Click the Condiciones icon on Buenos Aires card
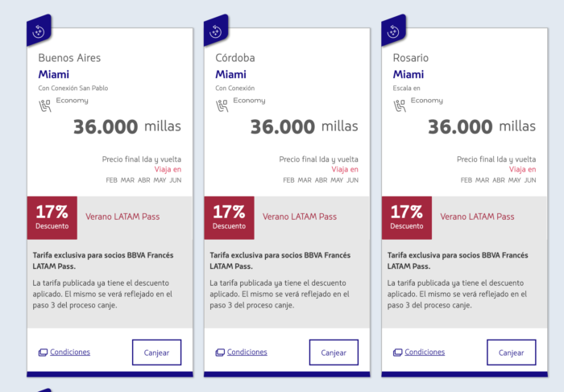Viewport: 564px width, 392px height. pyautogui.click(x=43, y=353)
